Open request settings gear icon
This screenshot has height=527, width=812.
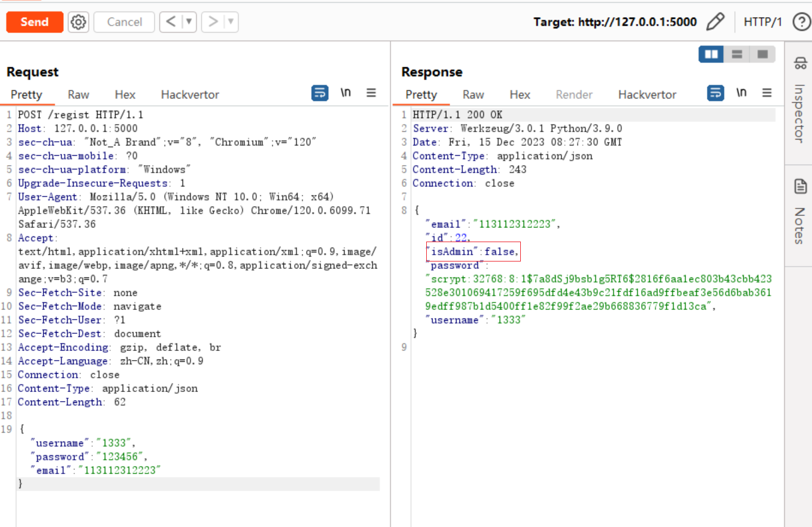pyautogui.click(x=79, y=22)
